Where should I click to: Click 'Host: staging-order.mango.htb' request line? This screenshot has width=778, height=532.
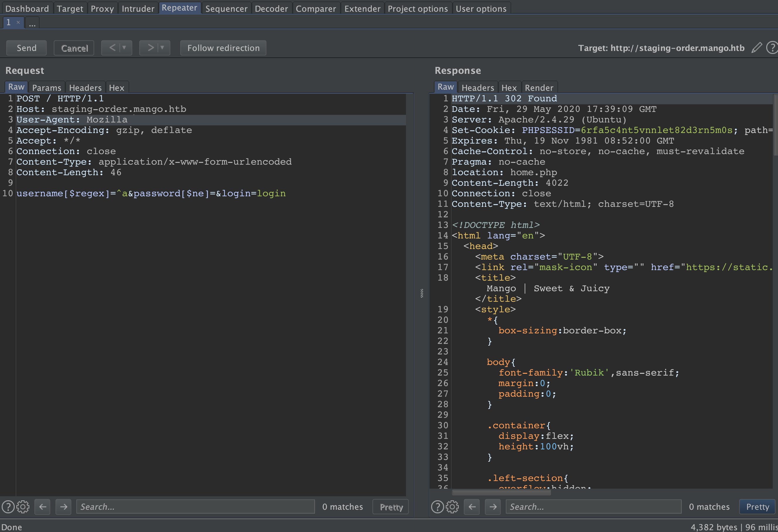pos(101,109)
